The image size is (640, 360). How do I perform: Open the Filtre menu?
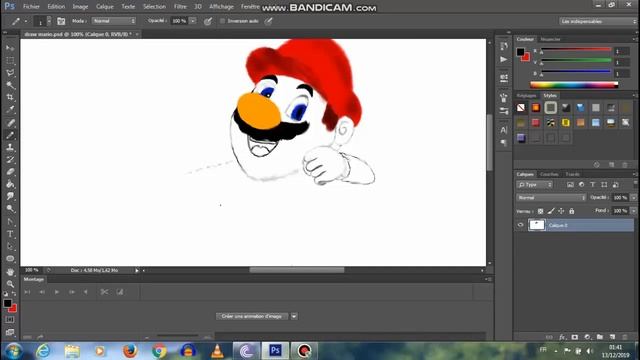[180, 7]
